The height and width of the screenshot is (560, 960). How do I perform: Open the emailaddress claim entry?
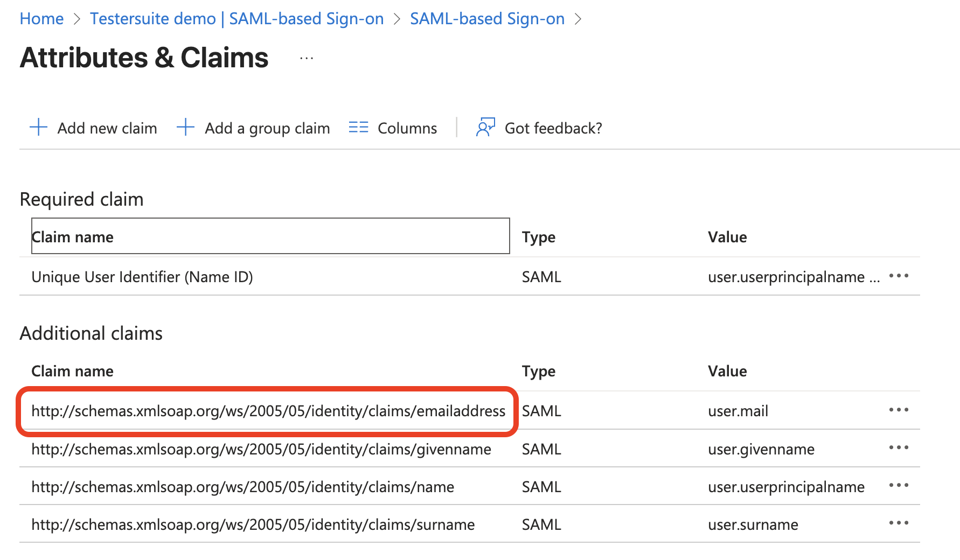(268, 411)
